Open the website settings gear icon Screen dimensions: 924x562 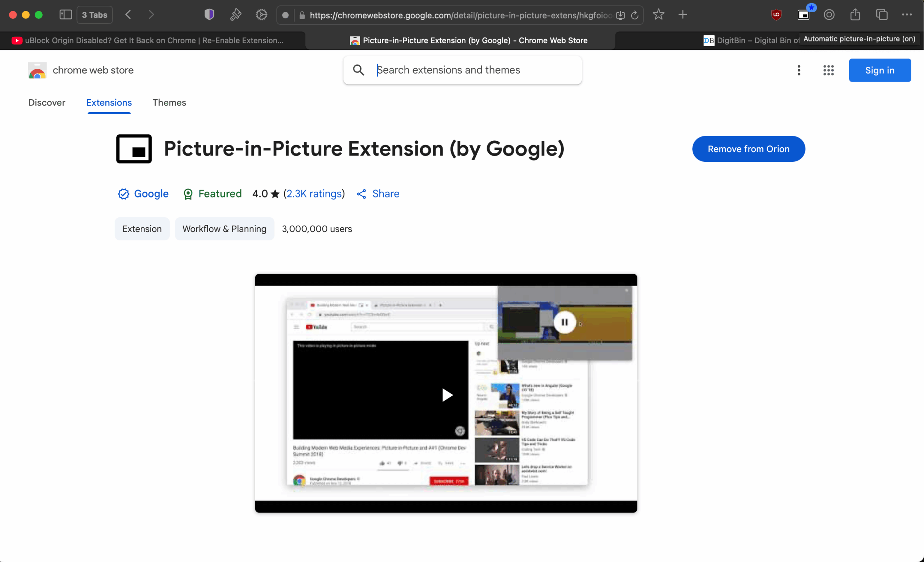coord(261,15)
